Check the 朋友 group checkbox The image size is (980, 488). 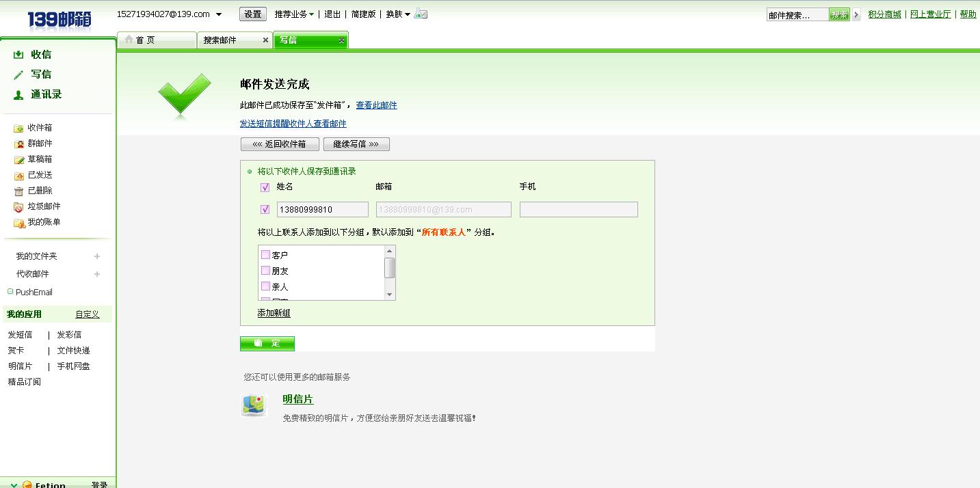266,271
